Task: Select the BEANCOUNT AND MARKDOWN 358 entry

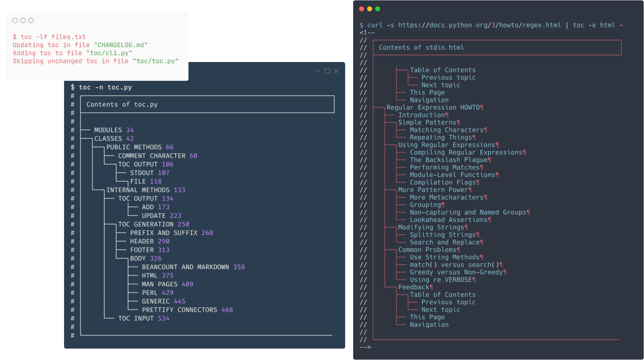Action: pyautogui.click(x=194, y=267)
